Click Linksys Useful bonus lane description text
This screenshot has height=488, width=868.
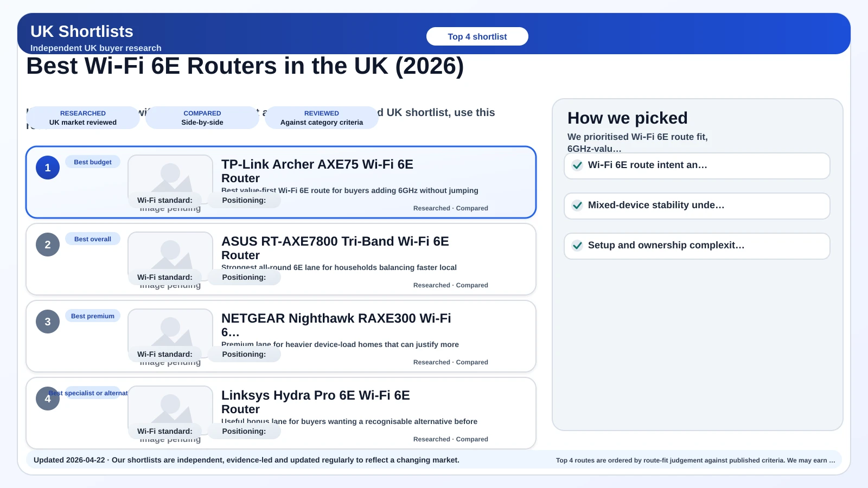click(349, 422)
